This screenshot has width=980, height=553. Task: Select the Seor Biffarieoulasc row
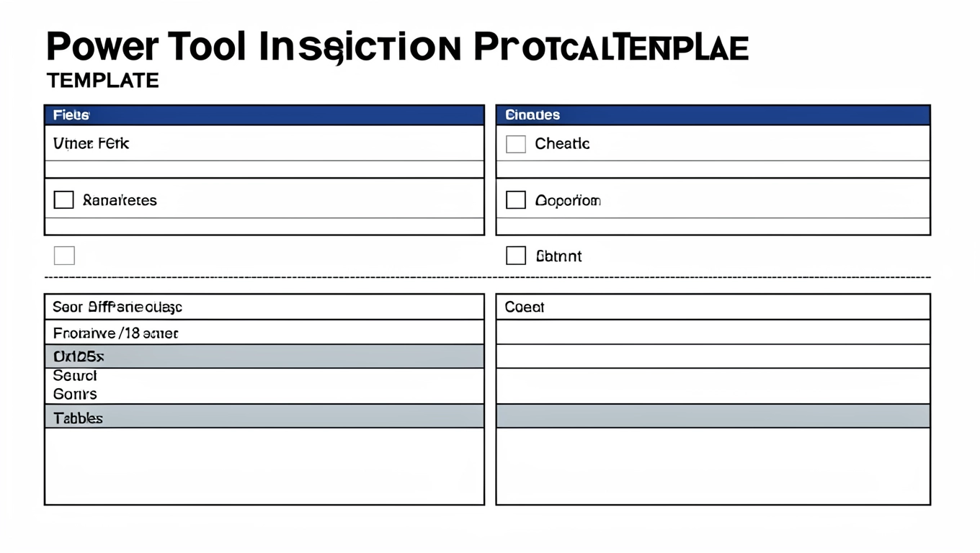tap(264, 307)
